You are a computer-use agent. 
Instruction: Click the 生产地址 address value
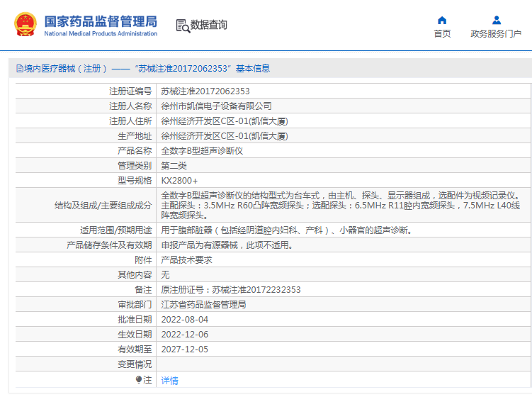pyautogui.click(x=225, y=136)
